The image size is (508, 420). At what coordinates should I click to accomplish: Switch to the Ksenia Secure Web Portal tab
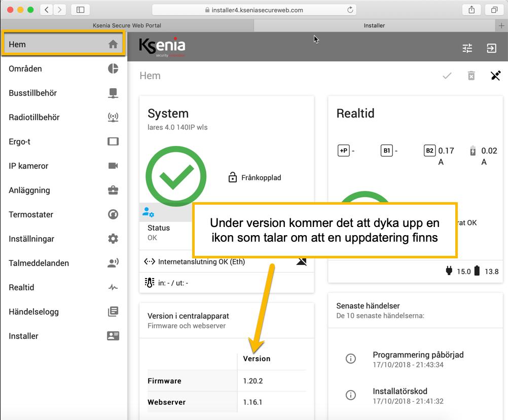point(127,25)
